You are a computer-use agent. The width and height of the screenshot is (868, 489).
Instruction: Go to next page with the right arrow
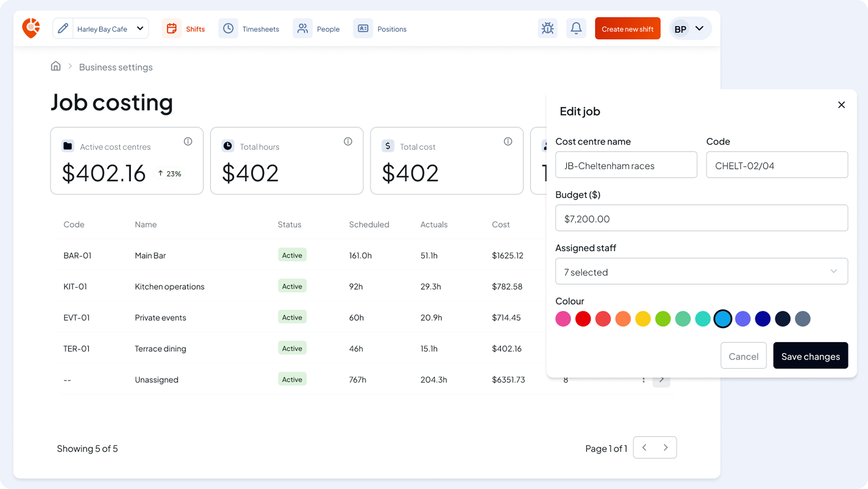click(665, 448)
